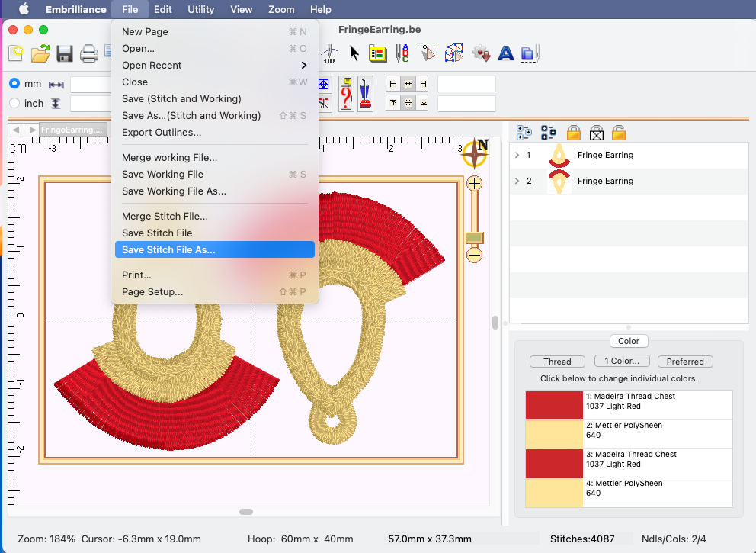
Task: Click the open folder toolbar icon
Action: pyautogui.click(x=40, y=53)
